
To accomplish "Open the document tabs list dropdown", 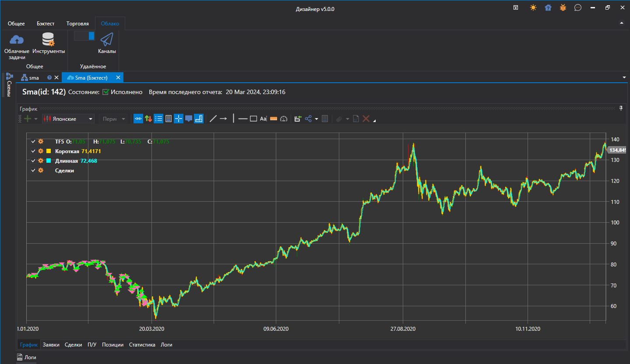I will click(624, 77).
